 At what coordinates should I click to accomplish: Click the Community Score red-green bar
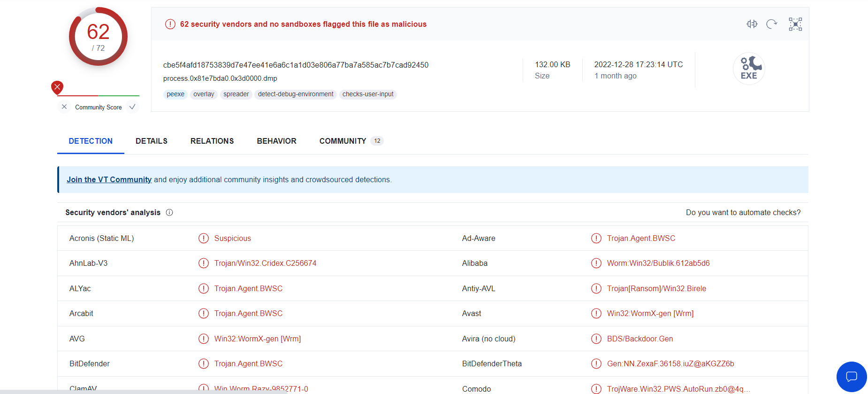point(98,96)
